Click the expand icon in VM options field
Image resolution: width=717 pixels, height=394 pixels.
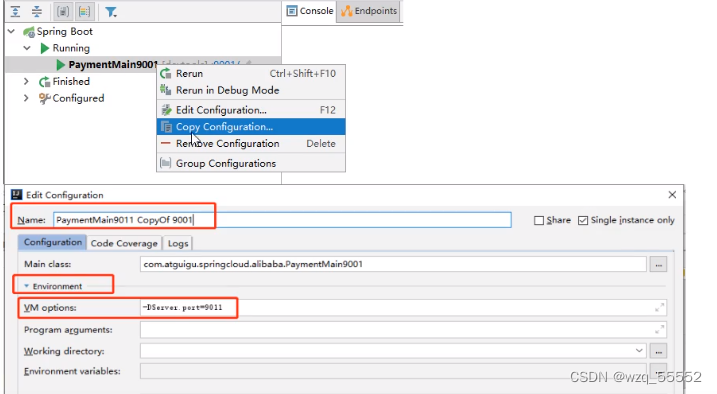coord(659,308)
